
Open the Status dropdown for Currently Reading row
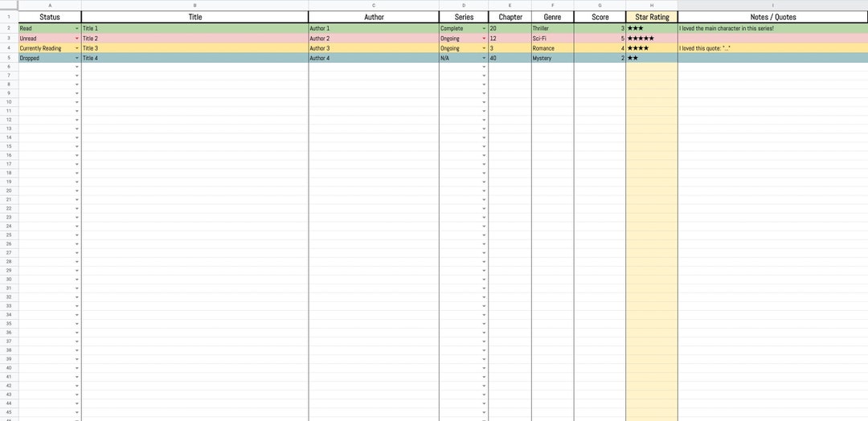tap(77, 49)
